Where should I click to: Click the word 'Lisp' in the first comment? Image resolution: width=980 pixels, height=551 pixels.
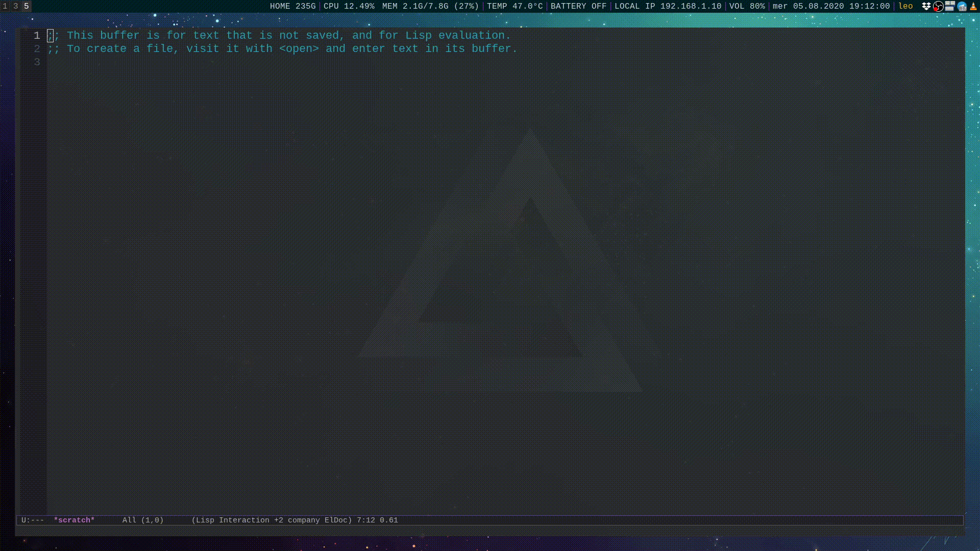[x=419, y=35]
